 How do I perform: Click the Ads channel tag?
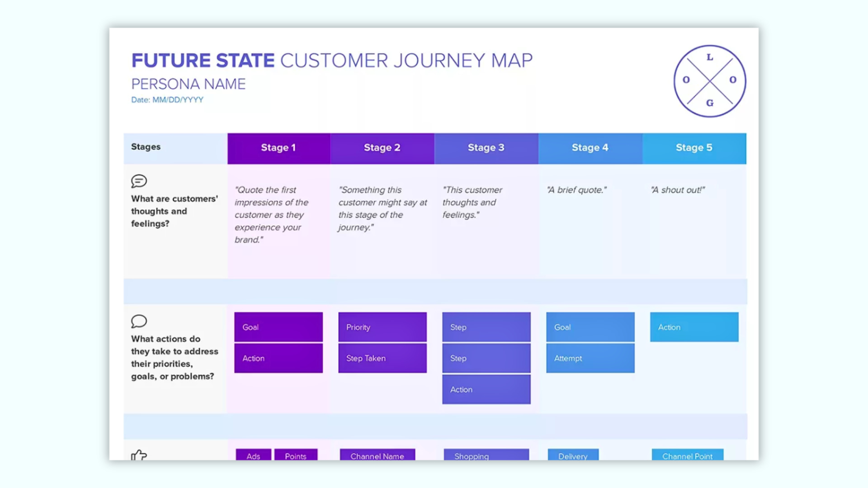click(254, 455)
